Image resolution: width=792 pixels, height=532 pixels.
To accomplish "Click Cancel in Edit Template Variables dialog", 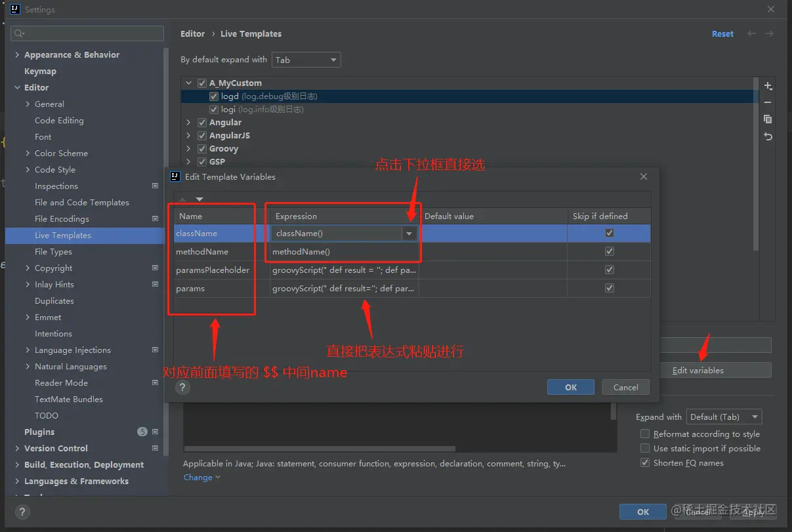I will point(625,387).
